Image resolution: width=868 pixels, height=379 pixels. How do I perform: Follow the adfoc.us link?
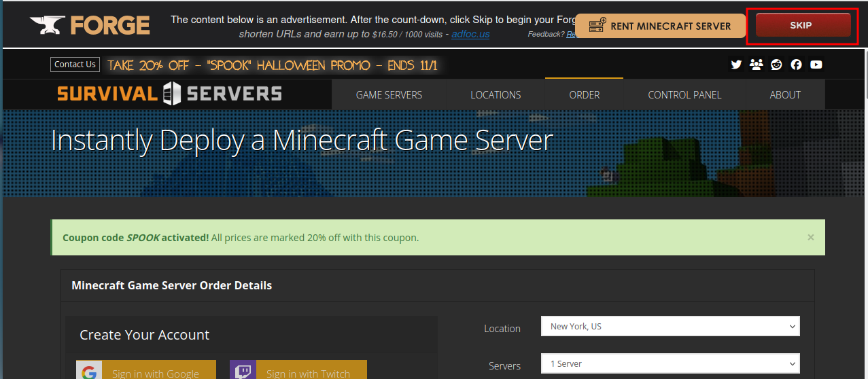(x=470, y=34)
